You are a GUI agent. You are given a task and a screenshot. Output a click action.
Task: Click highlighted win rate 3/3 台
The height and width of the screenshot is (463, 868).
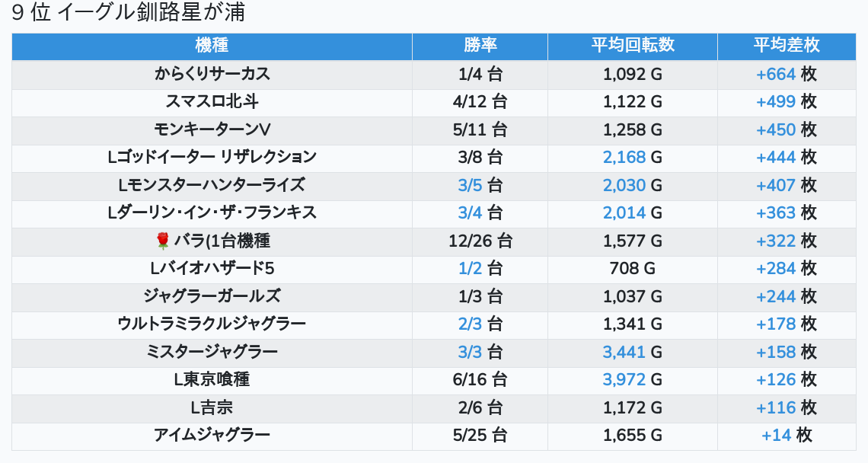(480, 352)
